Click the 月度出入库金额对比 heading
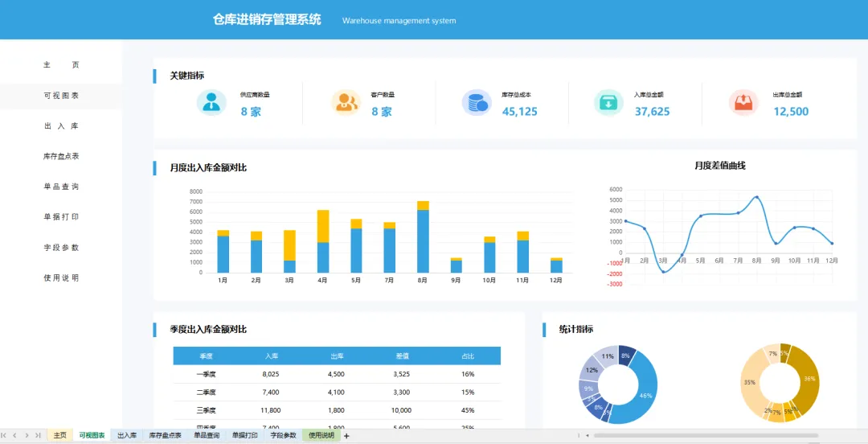868x444 pixels. tap(208, 167)
